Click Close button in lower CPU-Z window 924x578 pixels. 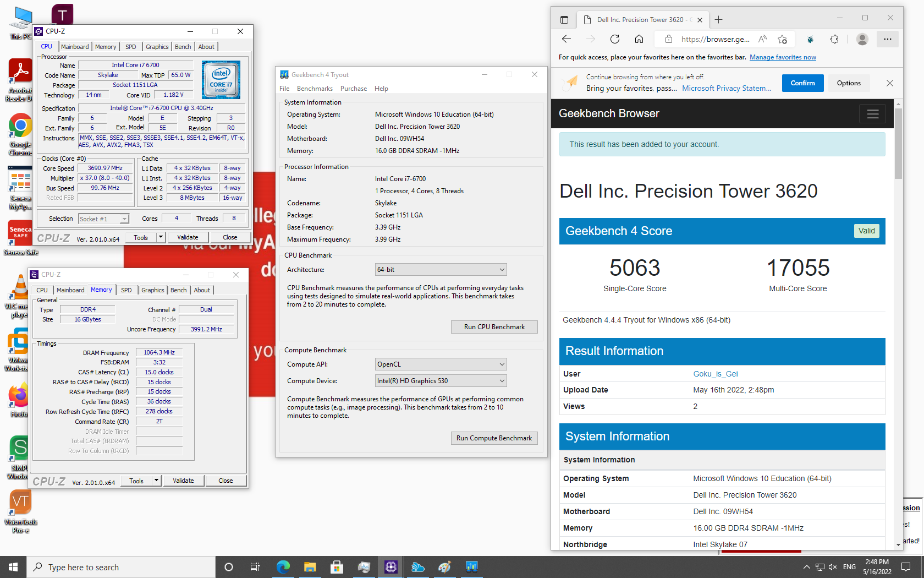(226, 481)
